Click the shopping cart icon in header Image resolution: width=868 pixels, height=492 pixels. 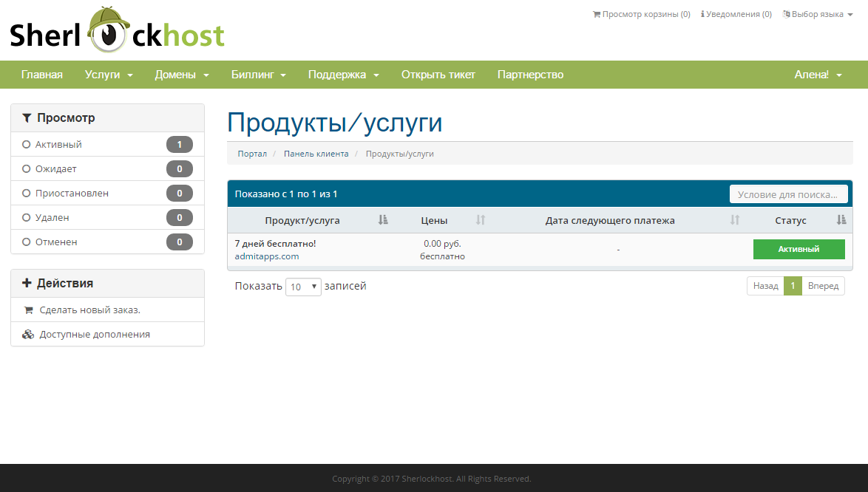tap(597, 14)
